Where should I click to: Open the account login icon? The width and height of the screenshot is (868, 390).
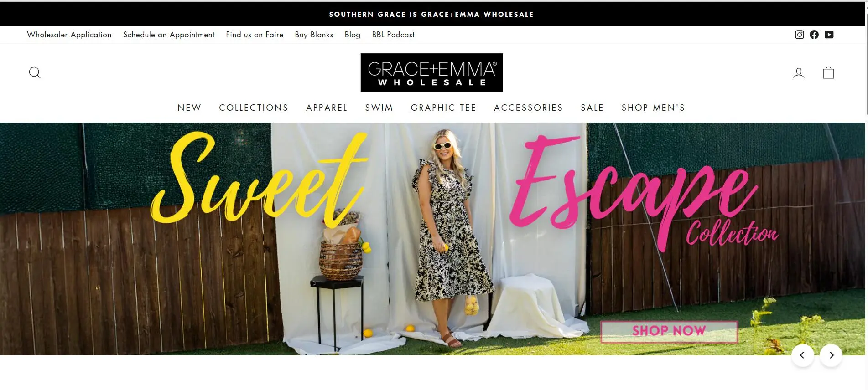(x=799, y=73)
